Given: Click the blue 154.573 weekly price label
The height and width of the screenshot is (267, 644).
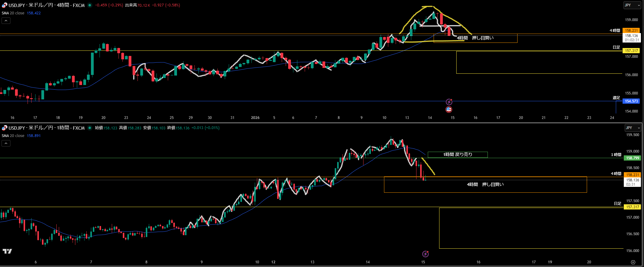Looking at the screenshot, I should point(631,101).
